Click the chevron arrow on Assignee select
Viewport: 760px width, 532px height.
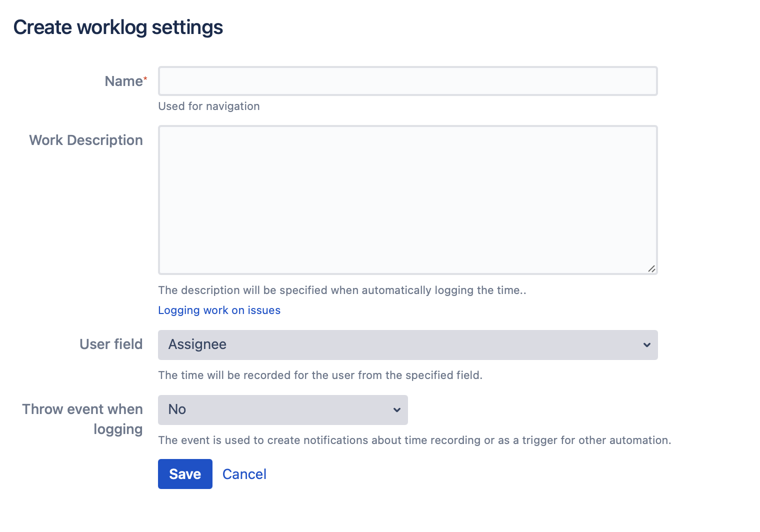click(x=646, y=345)
